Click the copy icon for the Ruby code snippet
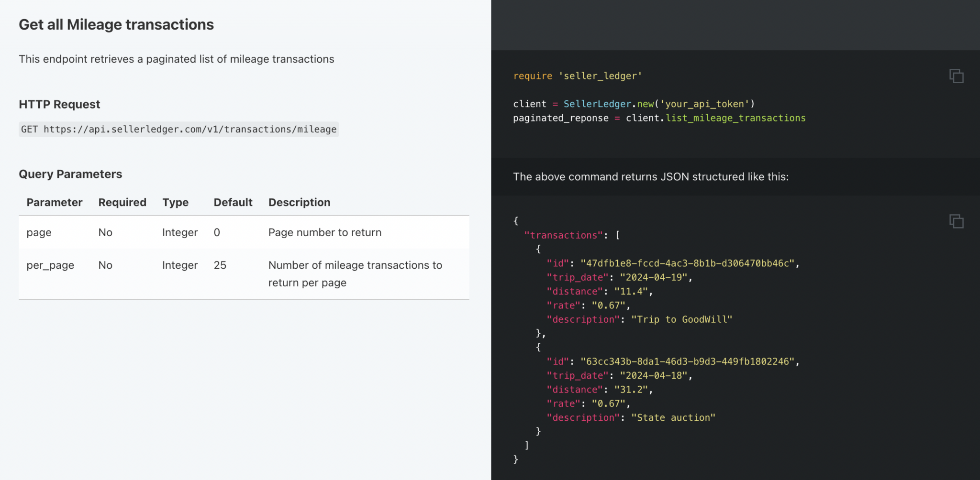The width and height of the screenshot is (980, 480). coord(956,76)
